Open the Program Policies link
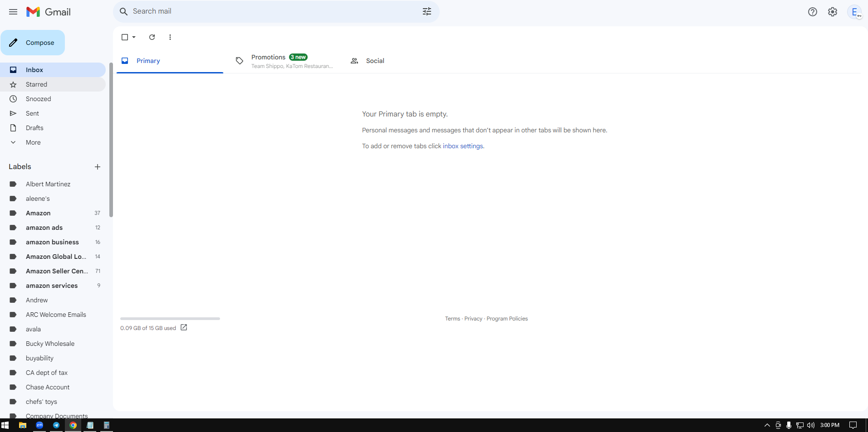This screenshot has width=868, height=432. pos(507,319)
